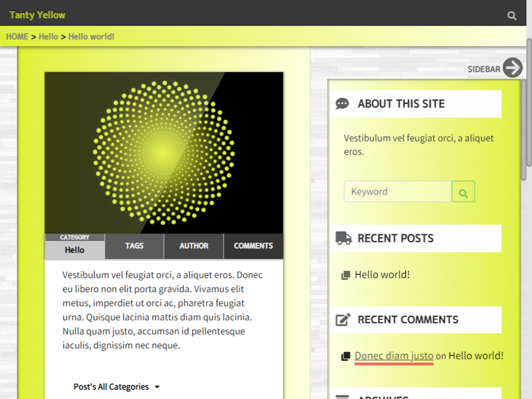Go to HOME in the breadcrumb
Screen dimensions: 532x399
click(17, 37)
